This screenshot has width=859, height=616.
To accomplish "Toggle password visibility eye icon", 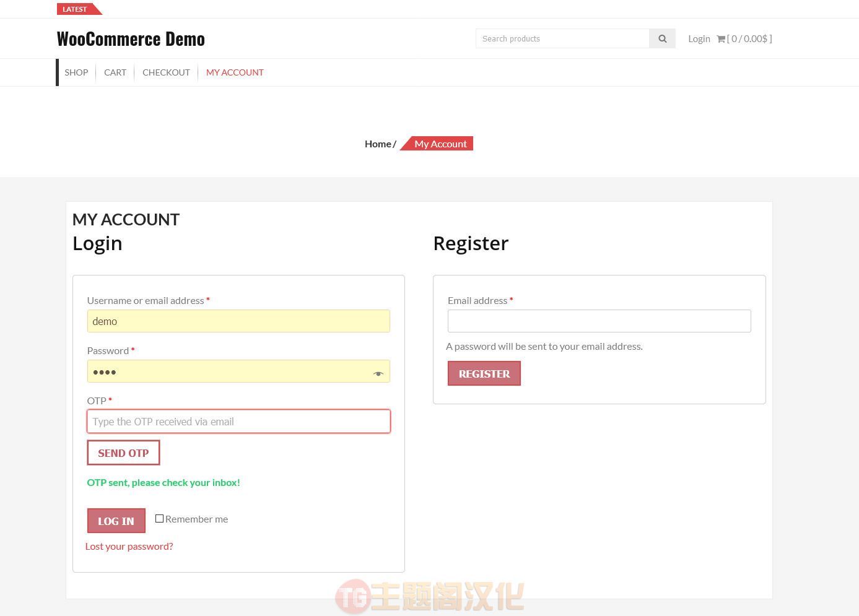I will [378, 373].
